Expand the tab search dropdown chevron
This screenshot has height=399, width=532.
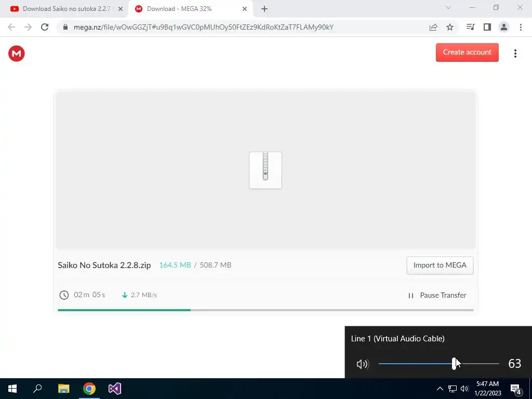(x=448, y=7)
